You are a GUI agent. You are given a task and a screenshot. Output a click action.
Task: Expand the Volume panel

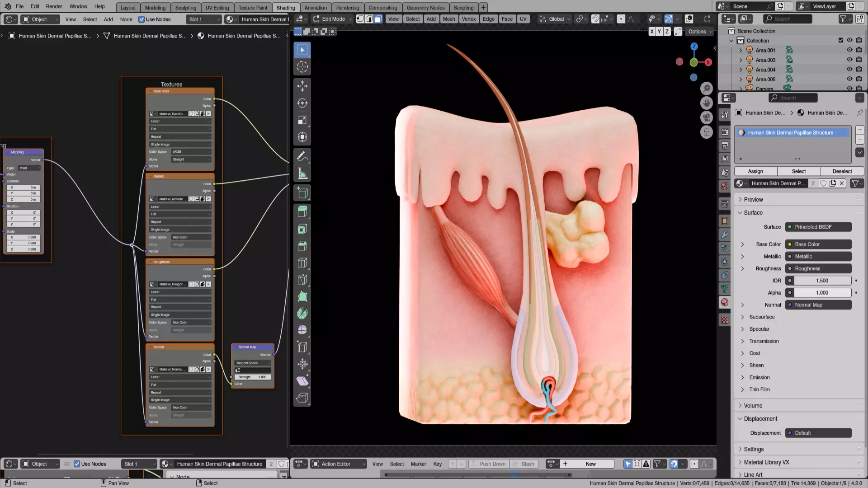[x=753, y=406]
